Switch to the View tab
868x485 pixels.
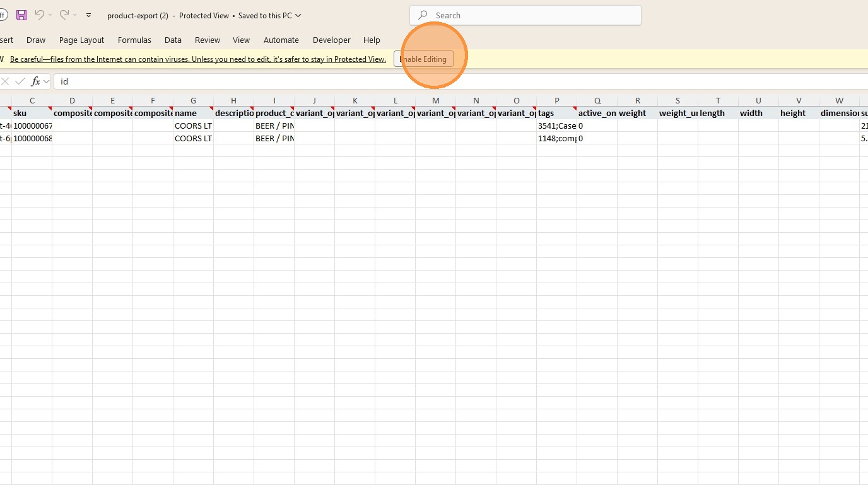(242, 40)
